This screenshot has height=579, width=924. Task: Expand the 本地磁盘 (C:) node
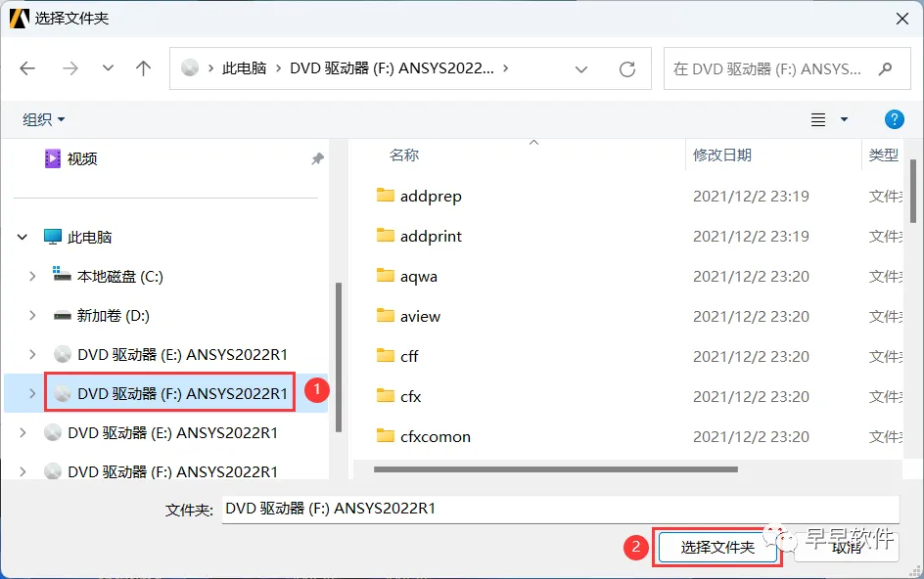tap(32, 276)
